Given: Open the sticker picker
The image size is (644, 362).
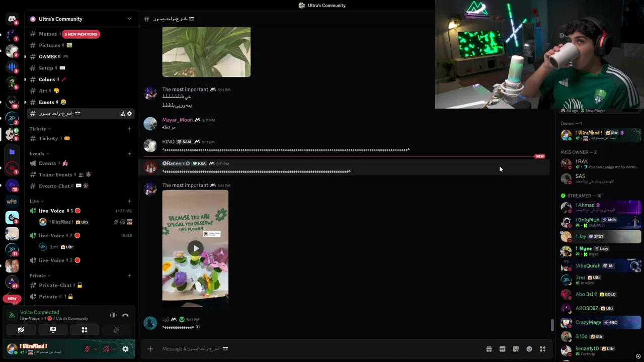Looking at the screenshot, I should point(516,349).
